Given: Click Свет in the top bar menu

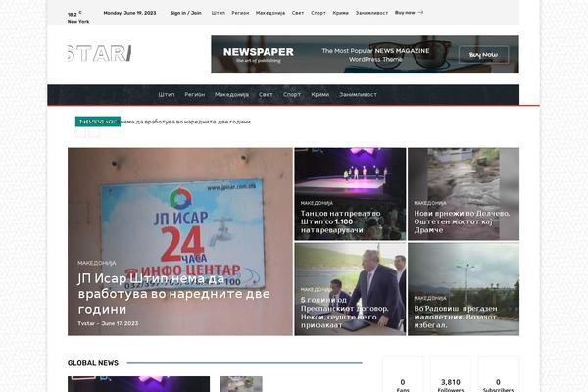Looking at the screenshot, I should click(x=297, y=13).
